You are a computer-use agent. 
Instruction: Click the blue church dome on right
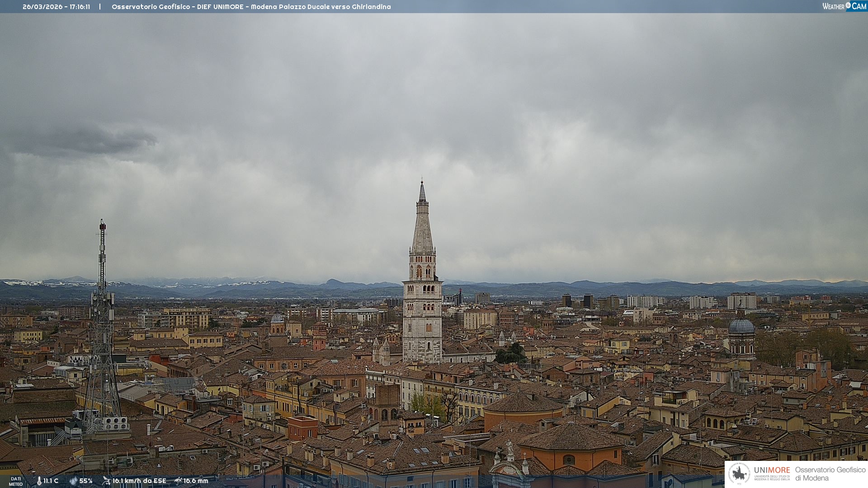[741, 326]
